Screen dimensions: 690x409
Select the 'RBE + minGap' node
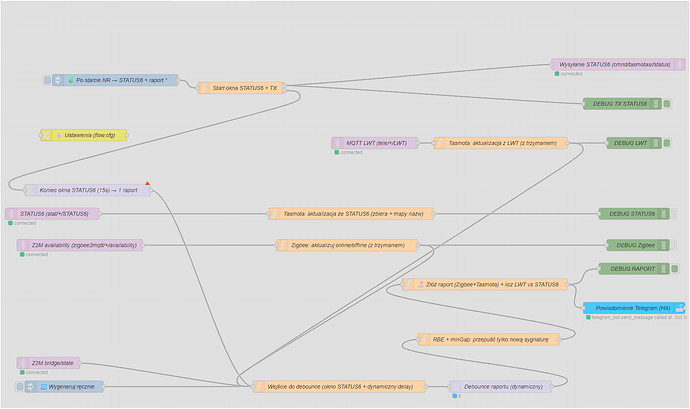pos(485,339)
